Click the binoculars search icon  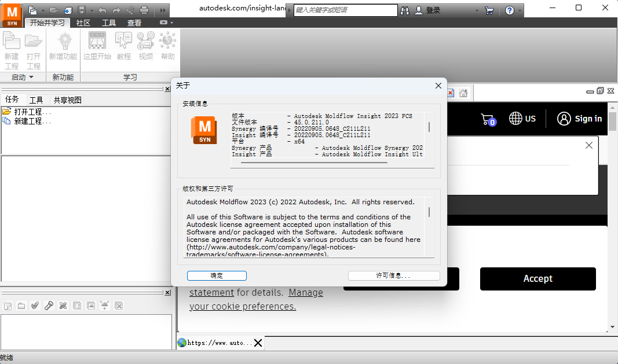pos(405,10)
